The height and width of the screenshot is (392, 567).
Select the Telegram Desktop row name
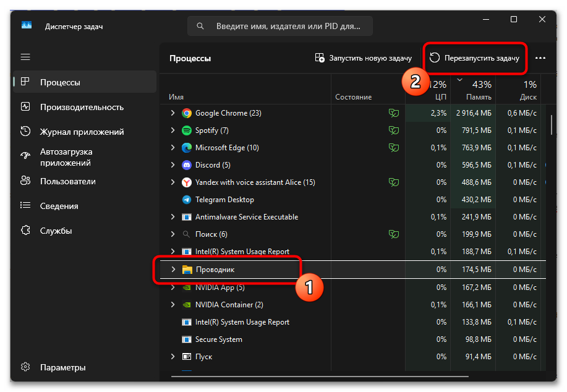tap(224, 200)
